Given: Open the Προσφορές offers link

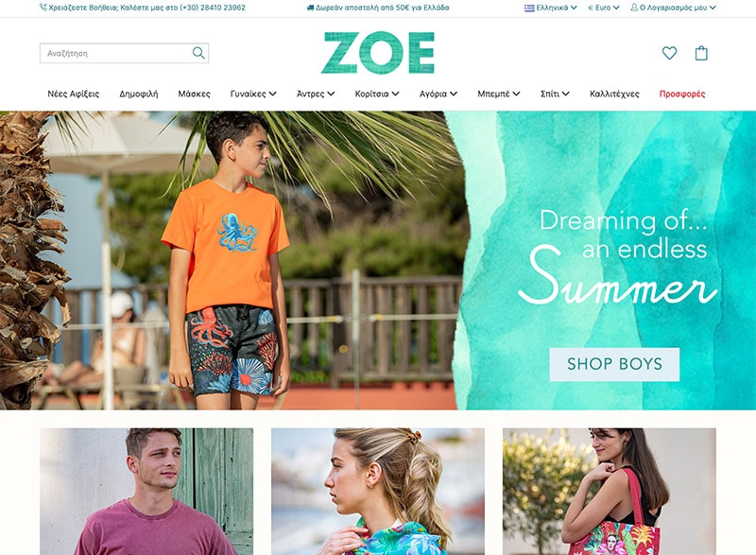Looking at the screenshot, I should click(x=681, y=94).
